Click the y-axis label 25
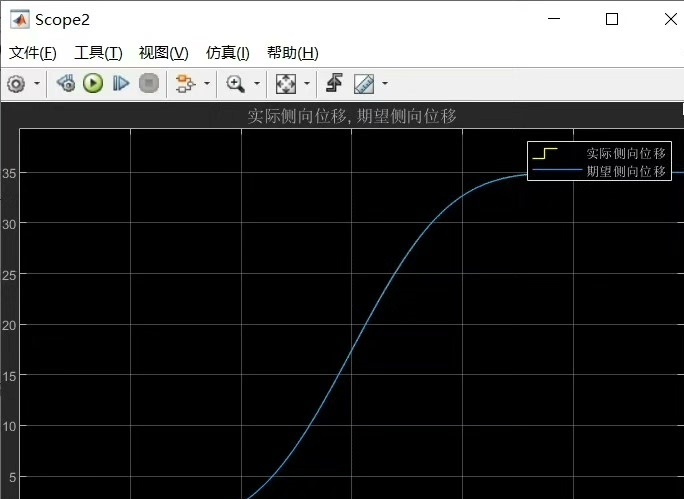The image size is (684, 499). coord(9,275)
